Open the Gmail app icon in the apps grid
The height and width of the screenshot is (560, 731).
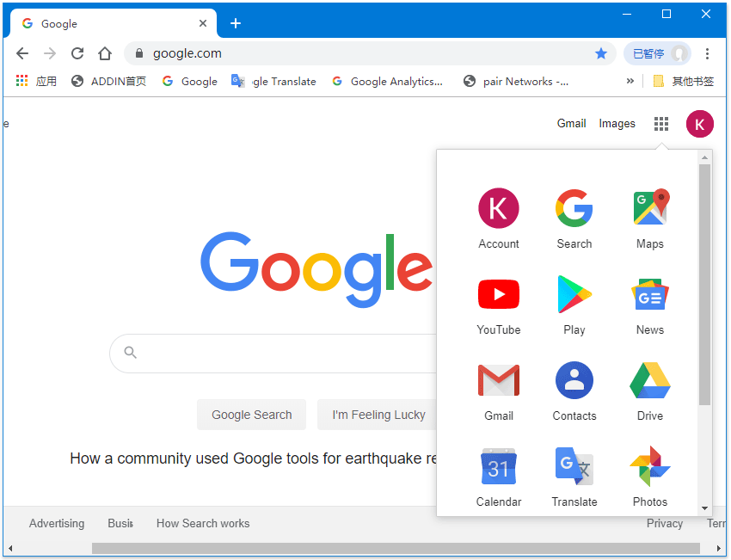[x=498, y=391]
